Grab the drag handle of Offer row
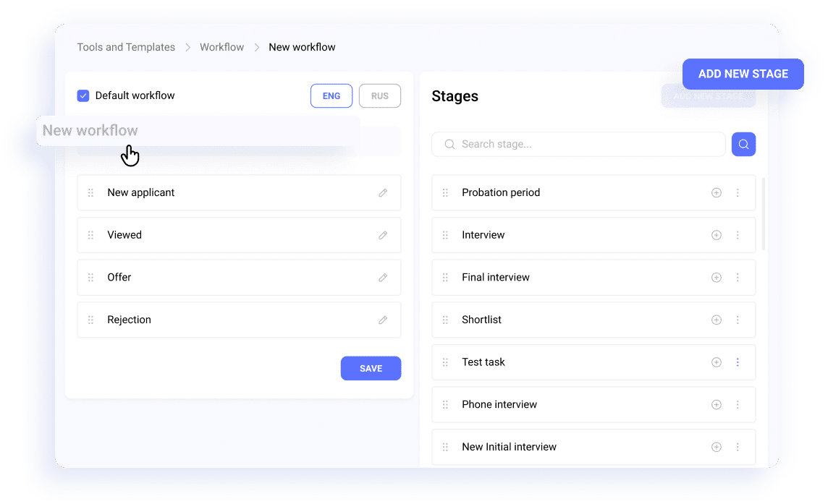 pyautogui.click(x=90, y=277)
